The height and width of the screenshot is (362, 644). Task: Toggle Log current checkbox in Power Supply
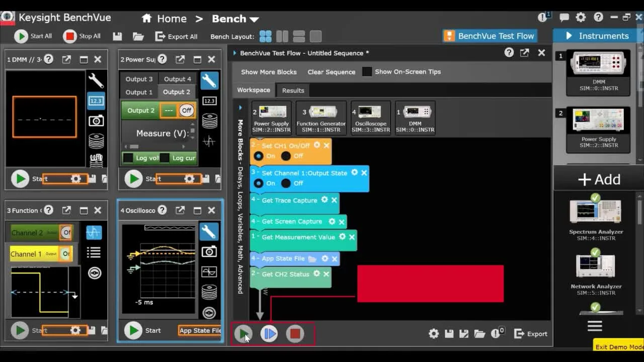[x=165, y=158]
